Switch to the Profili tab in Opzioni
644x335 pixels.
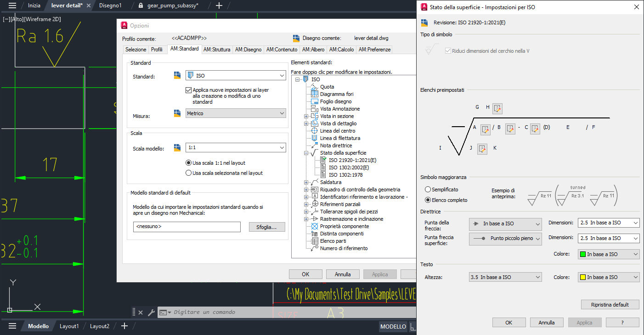click(157, 50)
